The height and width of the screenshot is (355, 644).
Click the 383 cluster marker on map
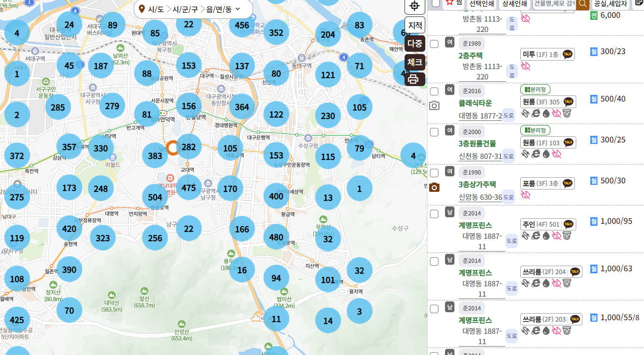click(155, 156)
